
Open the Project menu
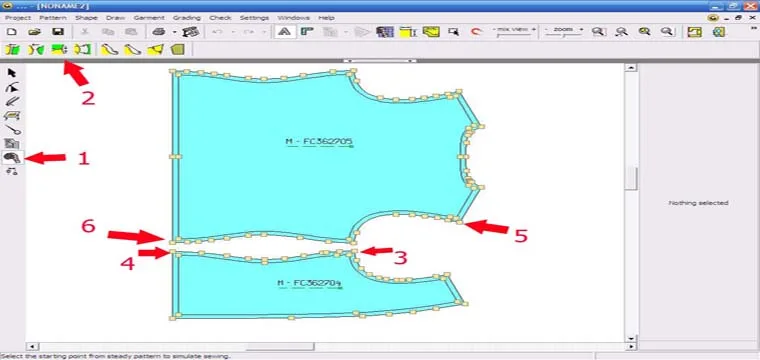[x=18, y=18]
